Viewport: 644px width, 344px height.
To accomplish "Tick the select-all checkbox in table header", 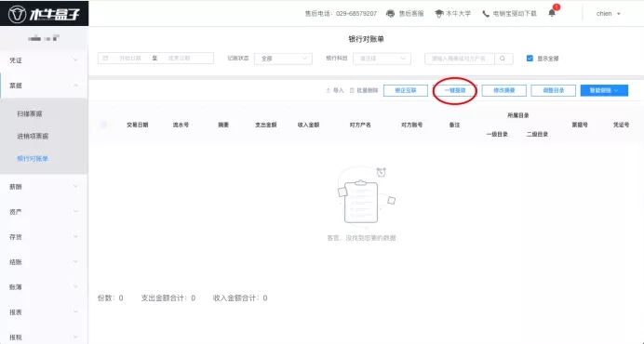I will 104,125.
